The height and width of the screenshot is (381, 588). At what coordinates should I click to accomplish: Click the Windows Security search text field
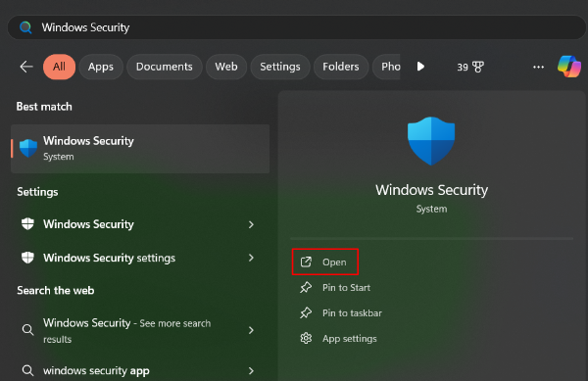pos(296,27)
